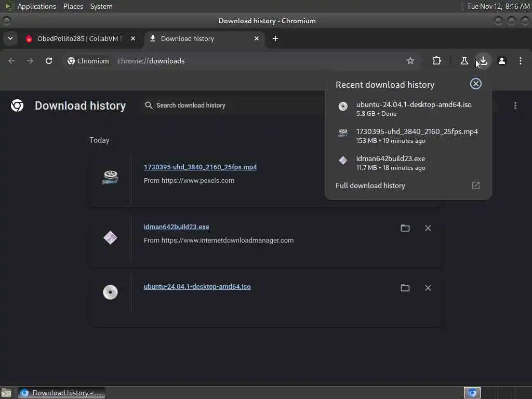Viewport: 532px width, 399px height.
Task: Remove ubuntu-24.04.1-desktop-amd64.iso from the list
Action: [428, 288]
